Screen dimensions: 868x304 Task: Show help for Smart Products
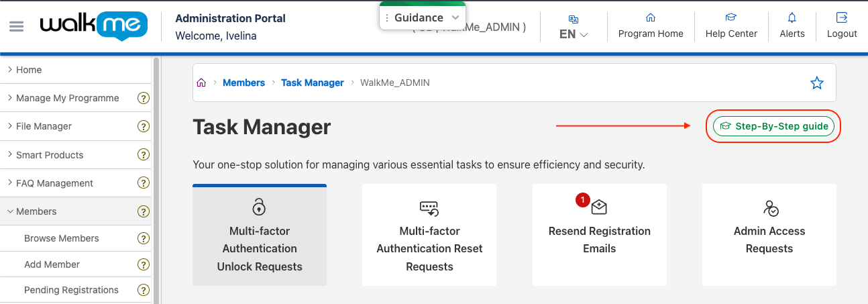(x=143, y=155)
